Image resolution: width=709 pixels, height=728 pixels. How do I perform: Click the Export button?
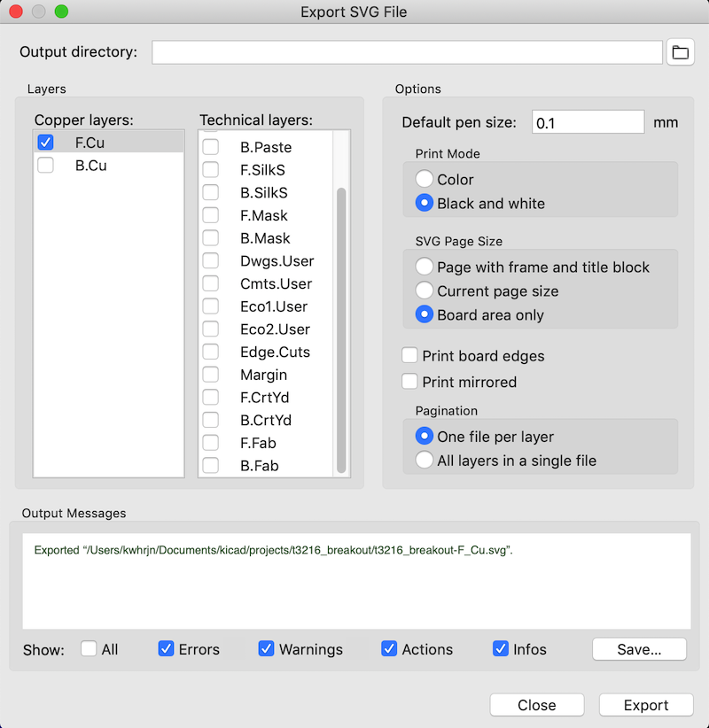[646, 705]
